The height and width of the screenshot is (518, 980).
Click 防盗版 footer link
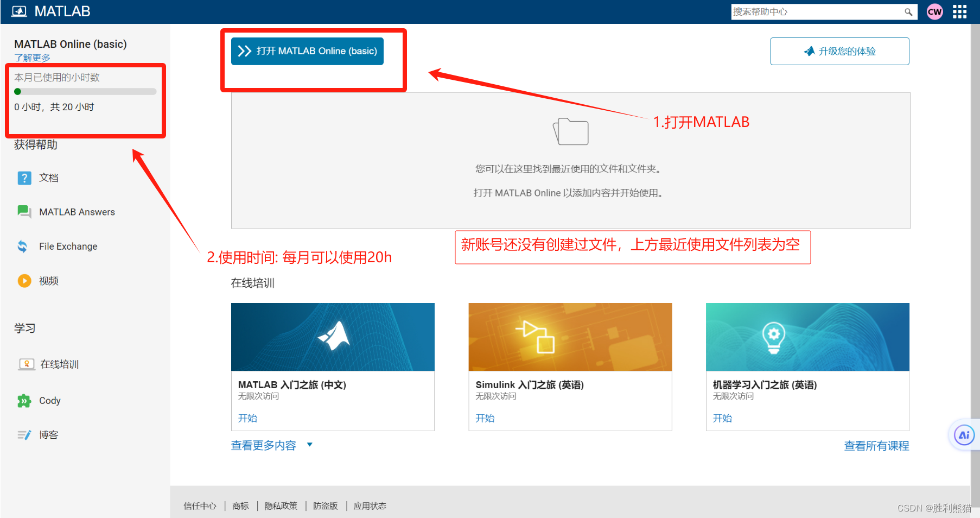[x=325, y=506]
